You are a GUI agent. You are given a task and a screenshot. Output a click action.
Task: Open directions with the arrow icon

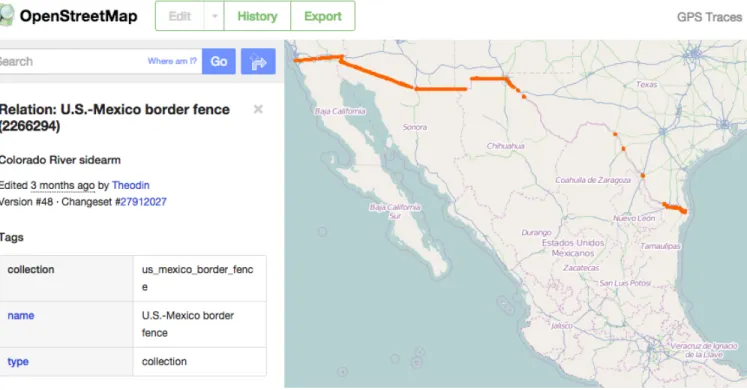coord(258,61)
